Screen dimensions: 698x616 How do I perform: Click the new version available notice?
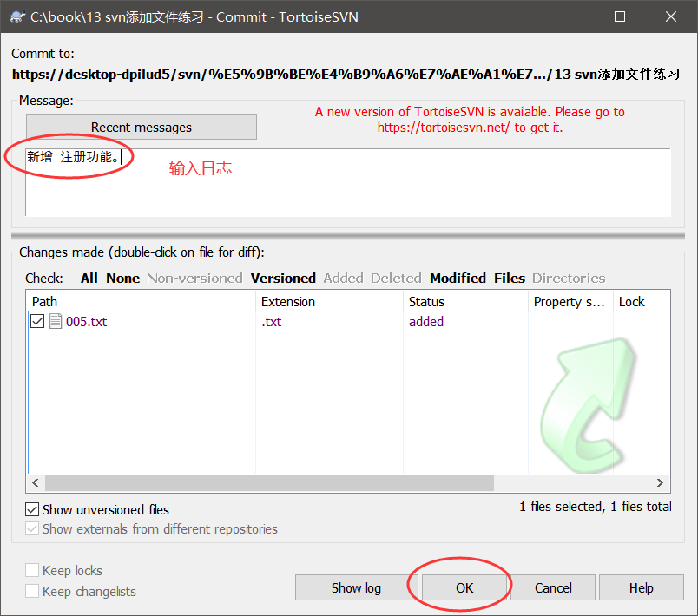click(x=470, y=119)
